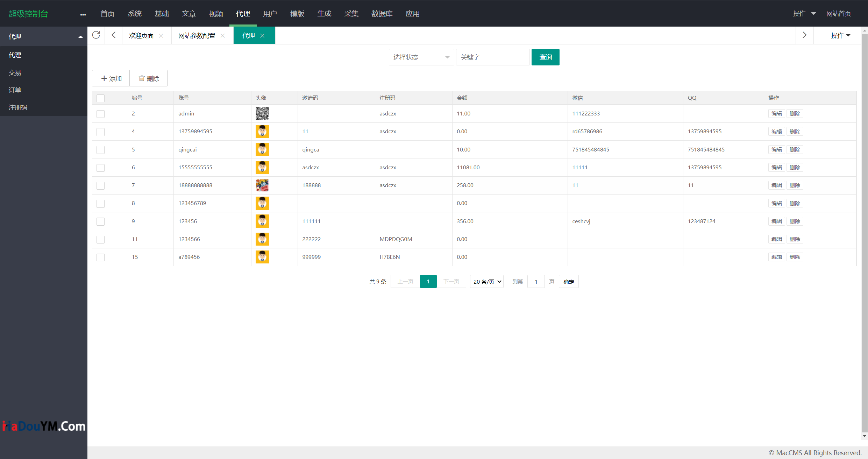Check the row checkbox for qingcai

(101, 150)
